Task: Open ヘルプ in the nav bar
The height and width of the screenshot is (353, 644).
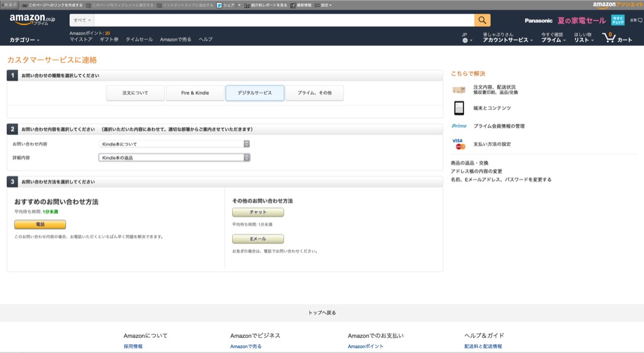Action: [206, 40]
